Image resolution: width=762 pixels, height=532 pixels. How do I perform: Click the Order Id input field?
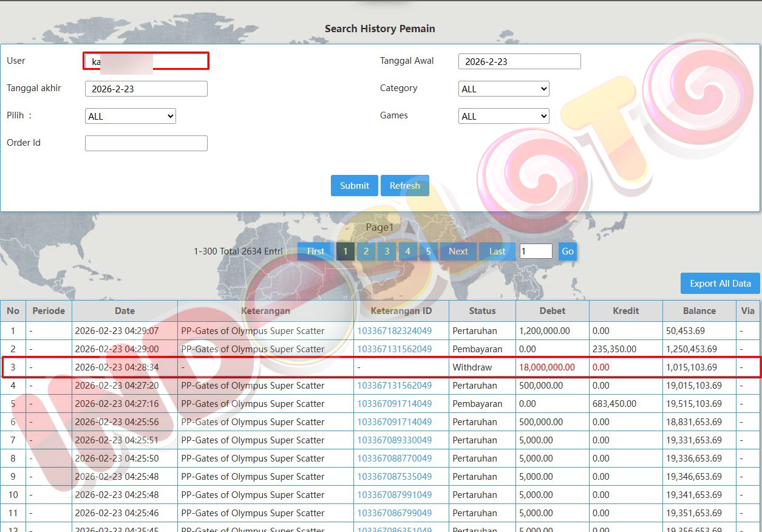(x=146, y=143)
